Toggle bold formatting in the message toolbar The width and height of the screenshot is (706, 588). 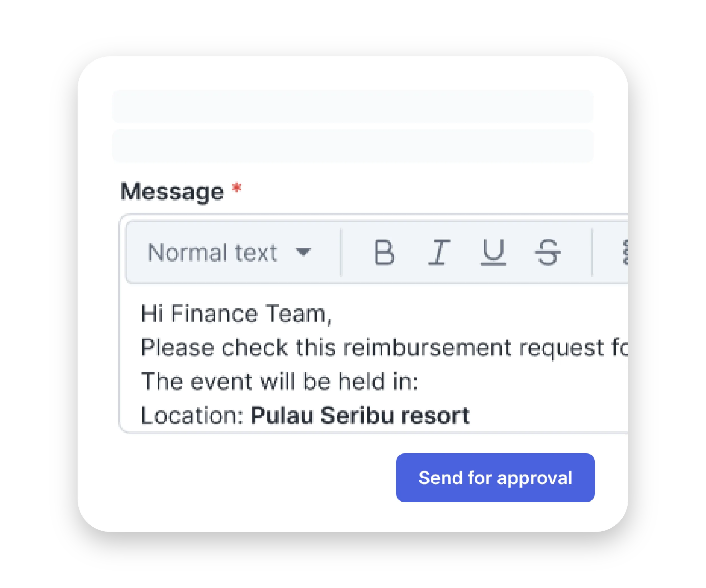coord(384,252)
